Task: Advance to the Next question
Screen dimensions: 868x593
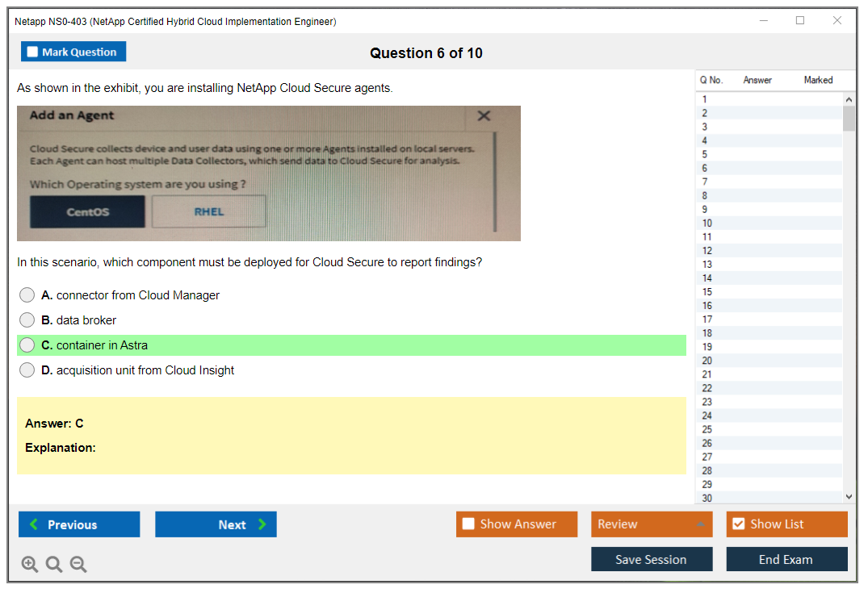Action: pyautogui.click(x=216, y=524)
